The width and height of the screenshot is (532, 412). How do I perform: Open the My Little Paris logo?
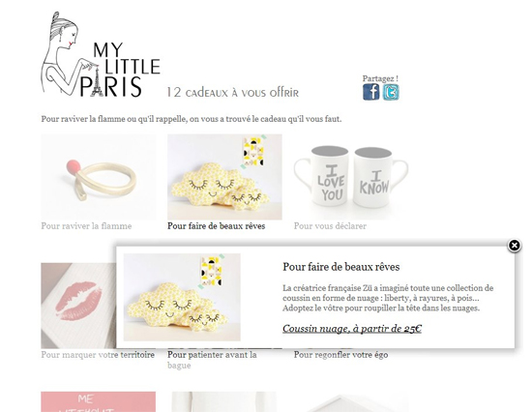pos(101,54)
